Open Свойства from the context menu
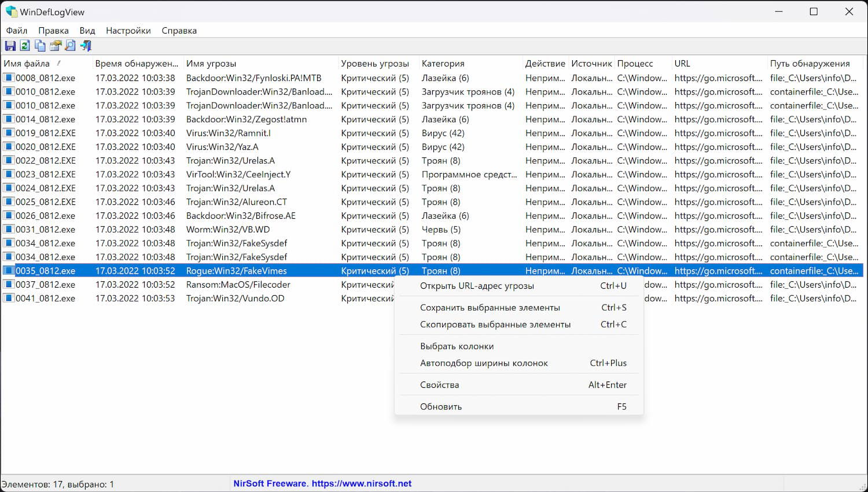The image size is (868, 492). pos(519,385)
